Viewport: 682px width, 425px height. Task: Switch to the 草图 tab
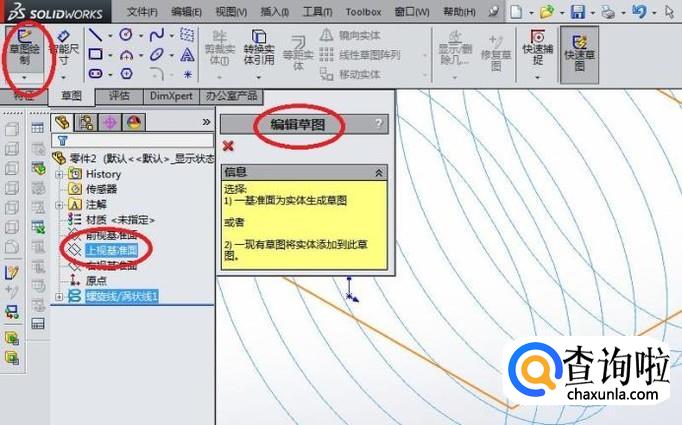point(71,96)
